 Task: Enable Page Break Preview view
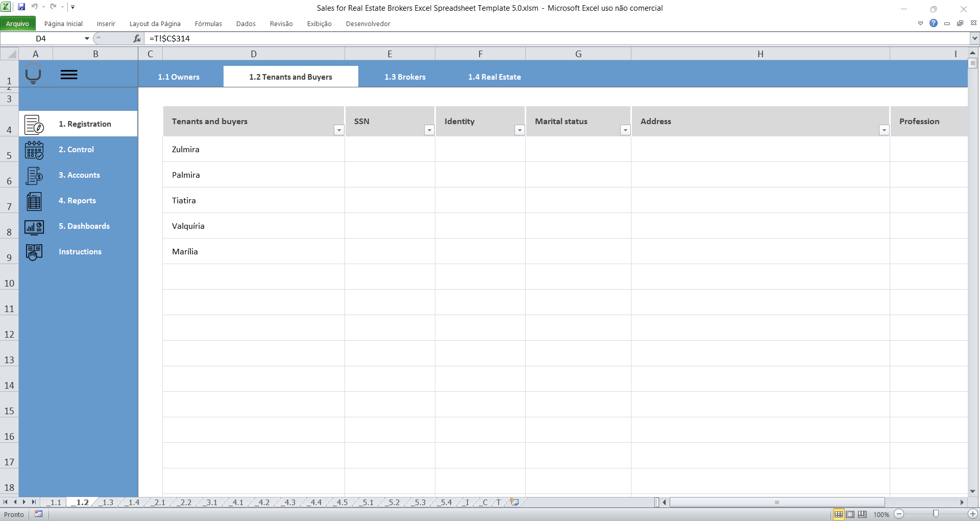tap(863, 514)
